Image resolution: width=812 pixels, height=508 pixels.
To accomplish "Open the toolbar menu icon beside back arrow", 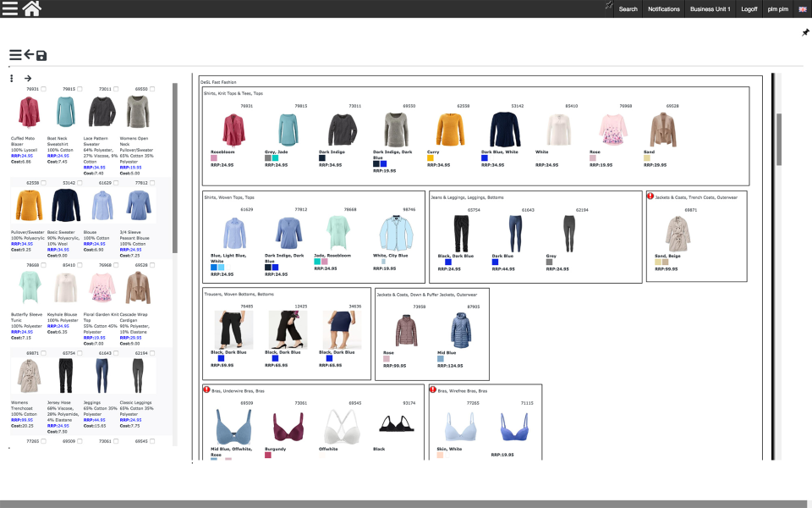I will click(x=15, y=55).
